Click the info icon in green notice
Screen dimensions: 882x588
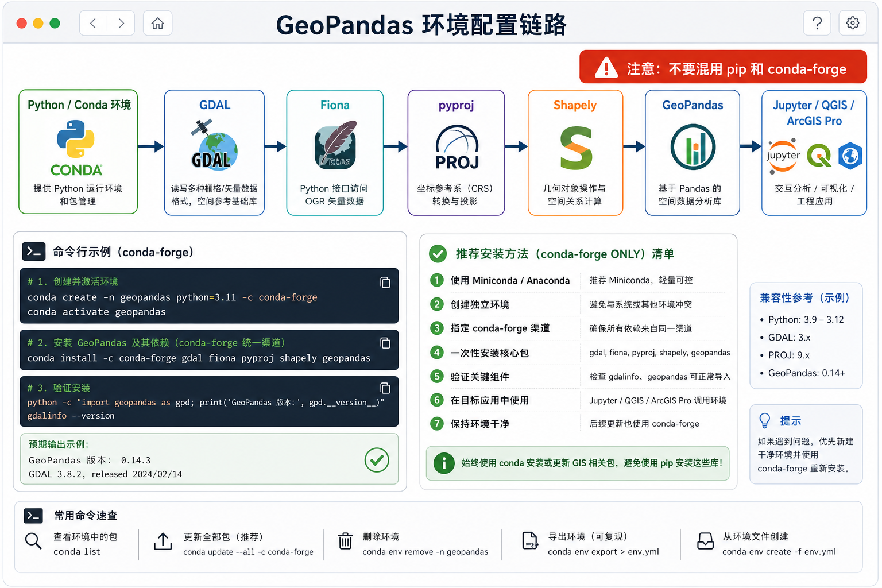click(x=444, y=463)
